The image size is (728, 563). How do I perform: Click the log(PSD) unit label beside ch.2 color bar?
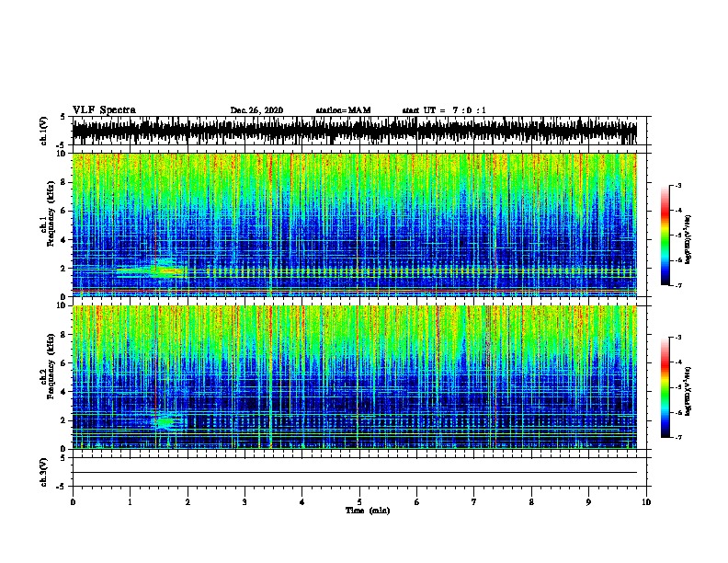coord(688,392)
